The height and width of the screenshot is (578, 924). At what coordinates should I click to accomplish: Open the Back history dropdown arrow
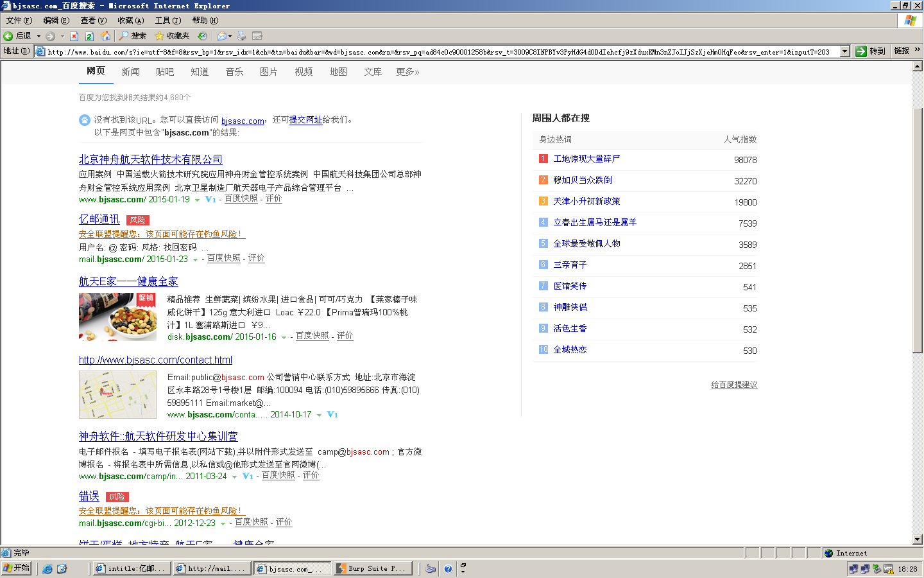[38, 36]
